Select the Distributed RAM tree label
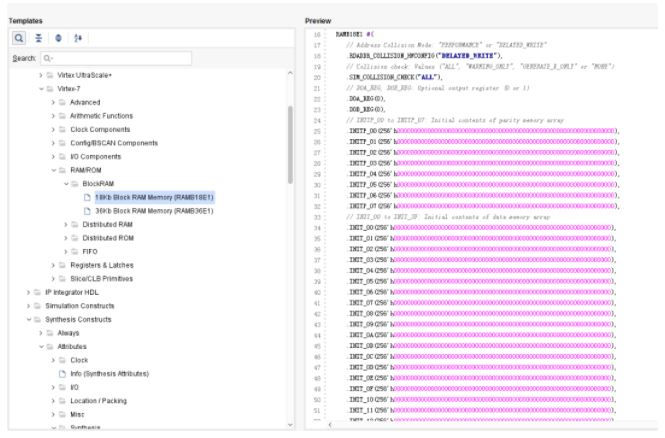The width and height of the screenshot is (665, 438). click(x=107, y=224)
